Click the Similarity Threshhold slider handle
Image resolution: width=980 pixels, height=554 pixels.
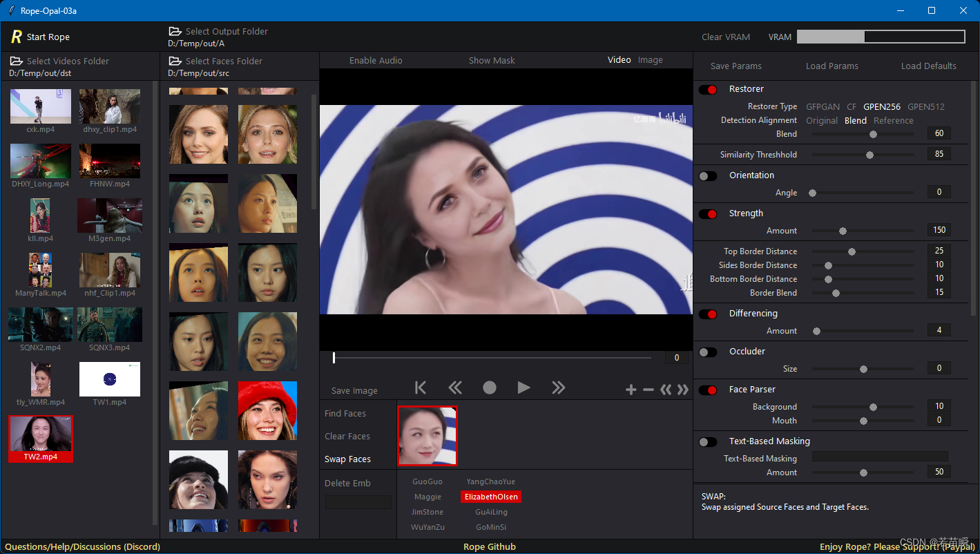pos(869,155)
